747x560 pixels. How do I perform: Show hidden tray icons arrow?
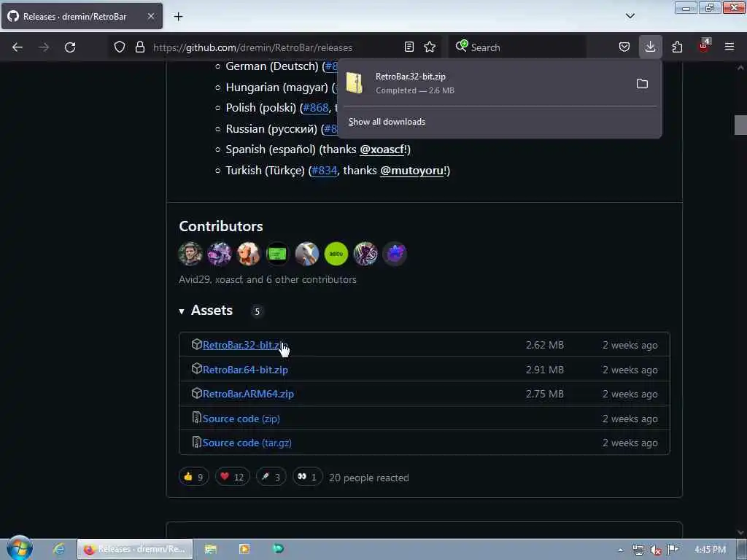[620, 550]
